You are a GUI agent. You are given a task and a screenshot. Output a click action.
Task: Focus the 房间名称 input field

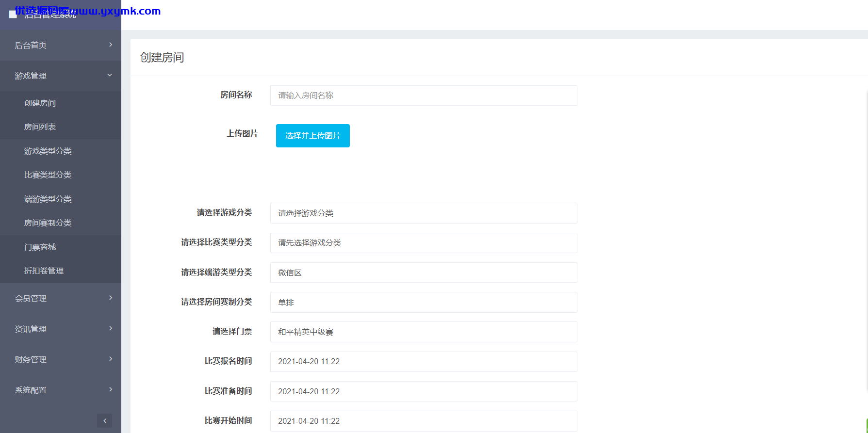(x=424, y=96)
